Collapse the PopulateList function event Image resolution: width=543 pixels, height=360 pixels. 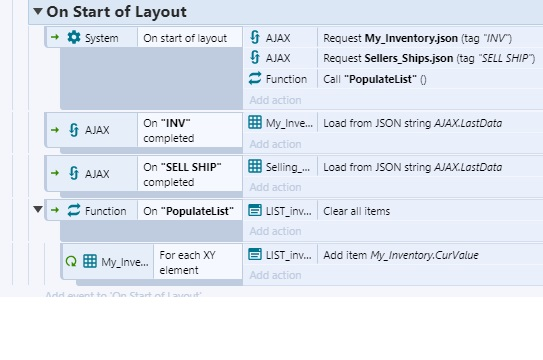(x=38, y=209)
